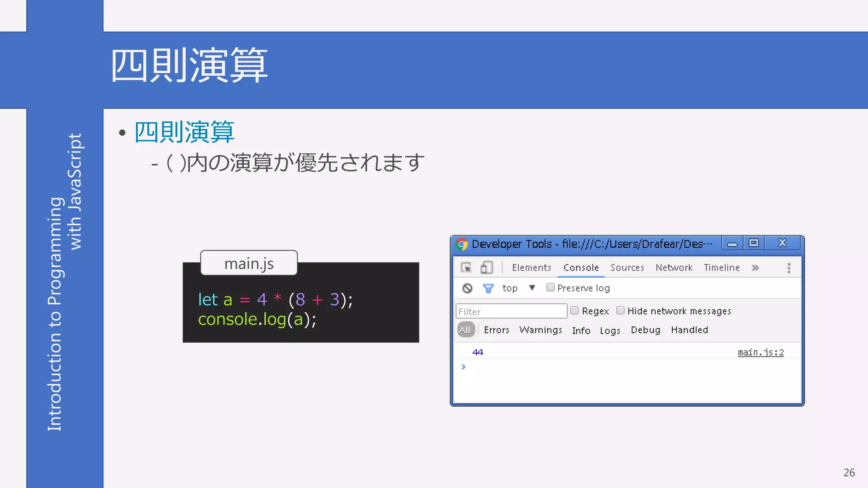The width and height of the screenshot is (868, 488).
Task: Select the inspect element picker icon
Action: (466, 268)
